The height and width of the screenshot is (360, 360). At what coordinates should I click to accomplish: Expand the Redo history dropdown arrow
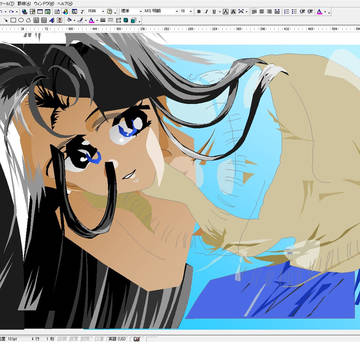click(17, 12)
